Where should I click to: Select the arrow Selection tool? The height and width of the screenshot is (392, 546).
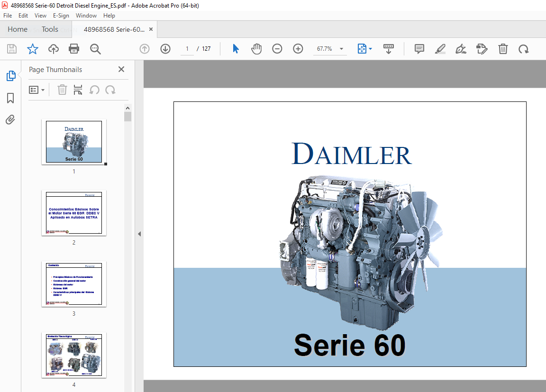pos(236,49)
